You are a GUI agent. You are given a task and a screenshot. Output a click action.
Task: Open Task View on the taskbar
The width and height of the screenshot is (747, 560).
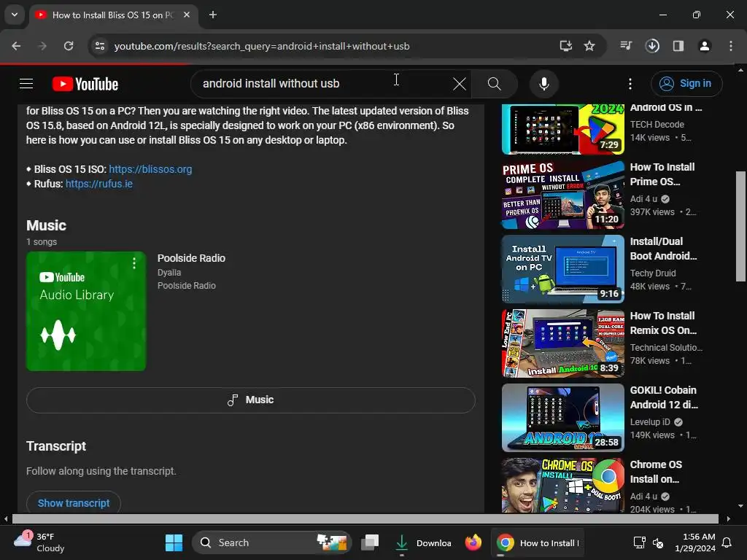(370, 542)
